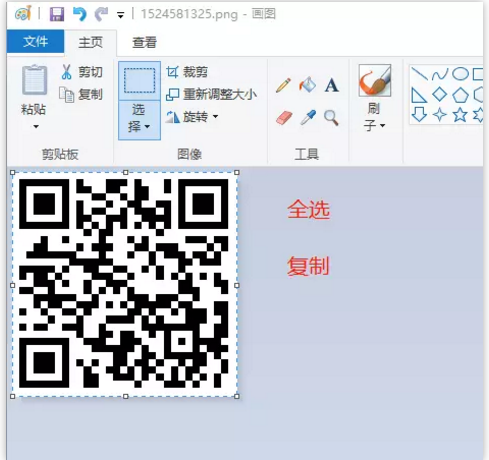
Task: Click the right-middle selection handle
Action: [237, 285]
